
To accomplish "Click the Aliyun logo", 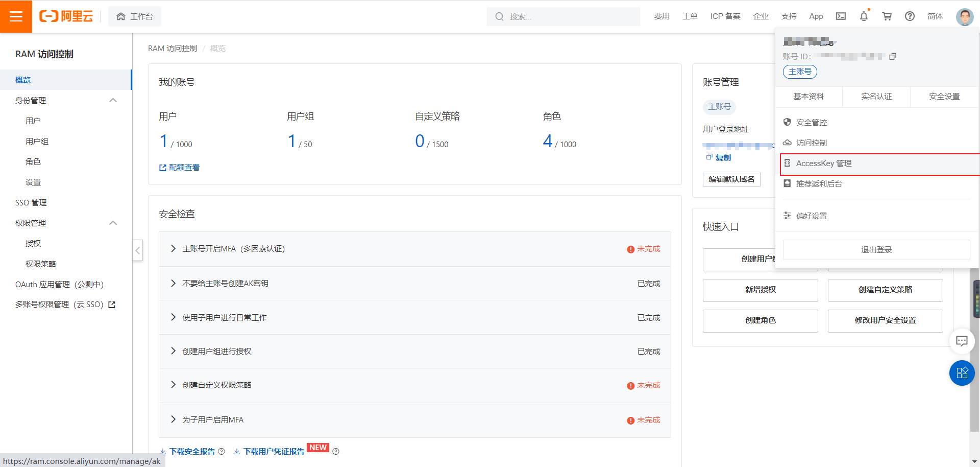I will click(x=66, y=16).
